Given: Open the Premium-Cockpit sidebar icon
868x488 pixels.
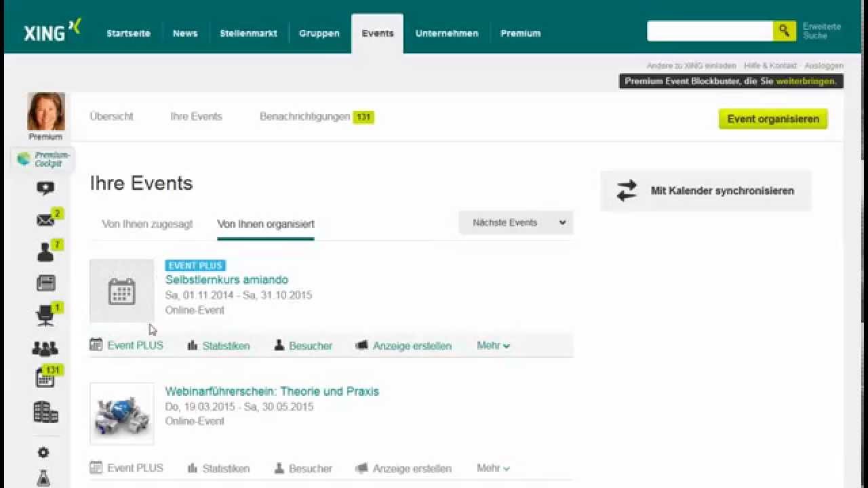Looking at the screenshot, I should click(45, 159).
